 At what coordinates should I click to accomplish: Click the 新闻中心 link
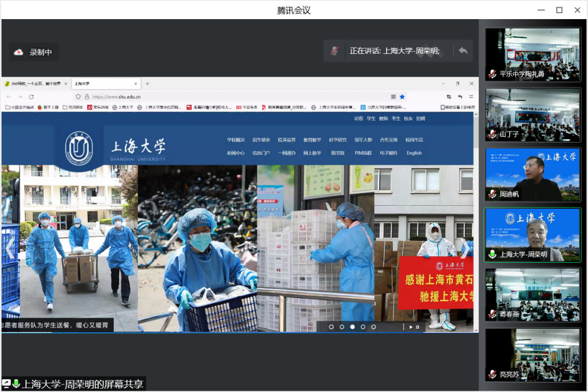tap(236, 153)
